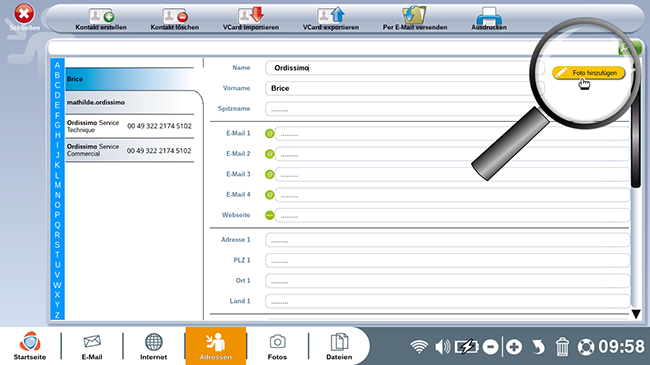650x365 pixels.
Task: Click the zoom in plus icon
Action: [x=514, y=347]
